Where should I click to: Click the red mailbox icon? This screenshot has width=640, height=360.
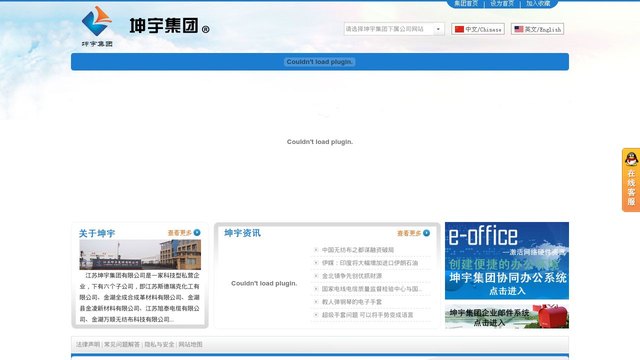[x=553, y=316]
